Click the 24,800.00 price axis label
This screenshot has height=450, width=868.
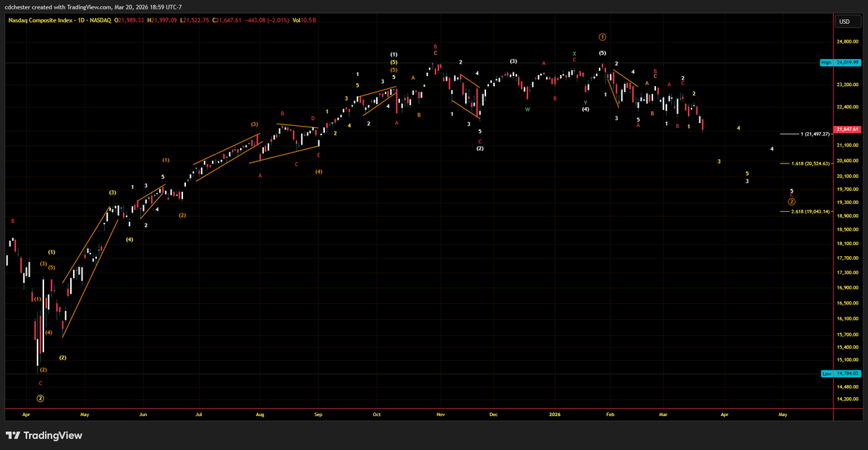[849, 41]
